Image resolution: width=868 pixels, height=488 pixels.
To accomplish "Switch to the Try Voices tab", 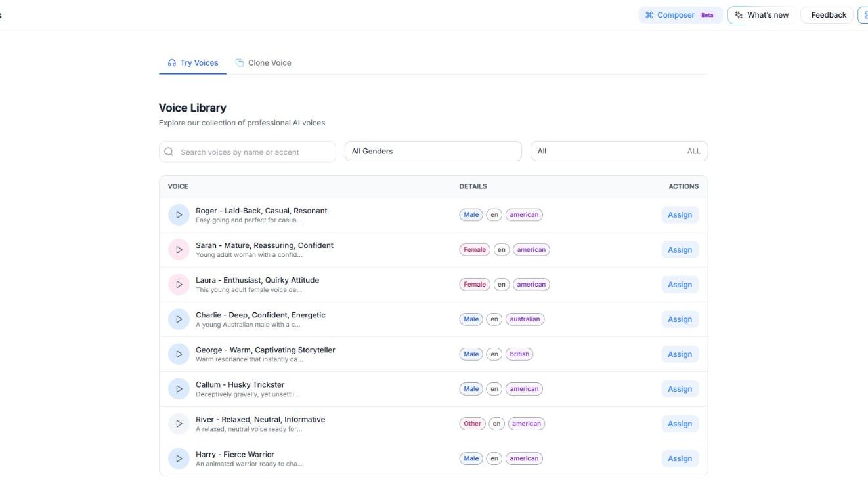I will [192, 63].
